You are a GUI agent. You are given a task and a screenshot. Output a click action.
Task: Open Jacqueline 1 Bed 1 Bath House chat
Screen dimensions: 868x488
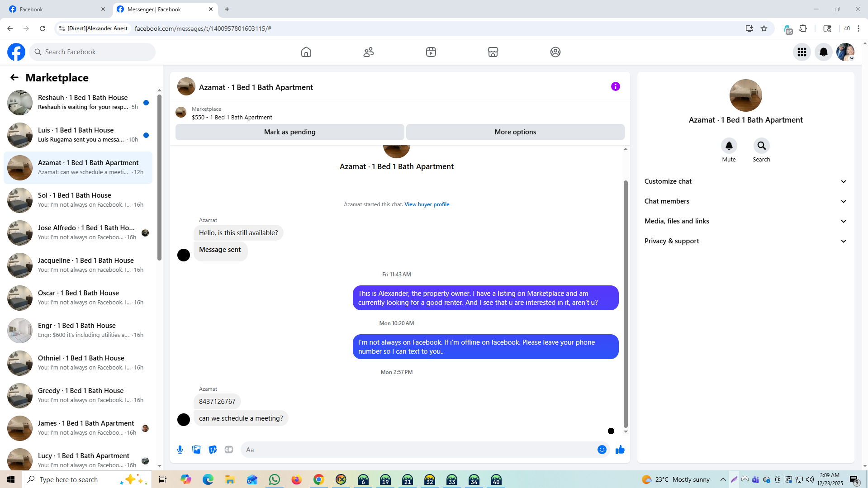[x=78, y=265]
